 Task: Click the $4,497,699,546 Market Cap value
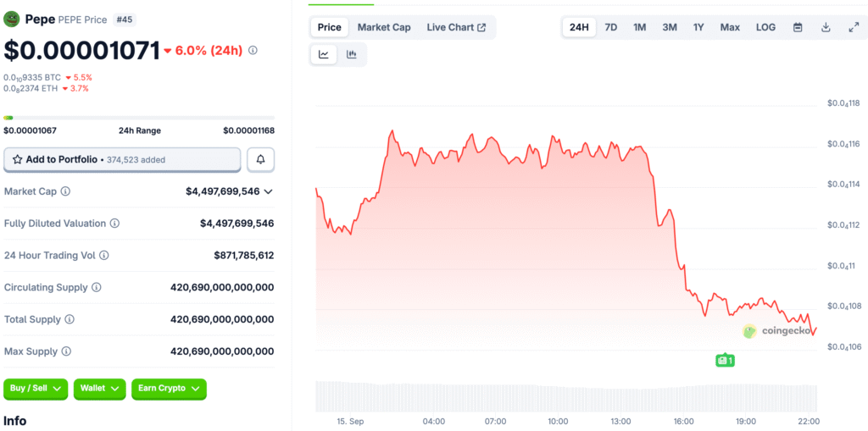(x=223, y=191)
